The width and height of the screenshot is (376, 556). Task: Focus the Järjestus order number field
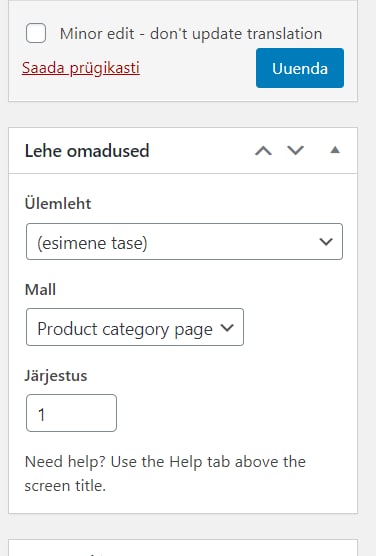tap(71, 413)
